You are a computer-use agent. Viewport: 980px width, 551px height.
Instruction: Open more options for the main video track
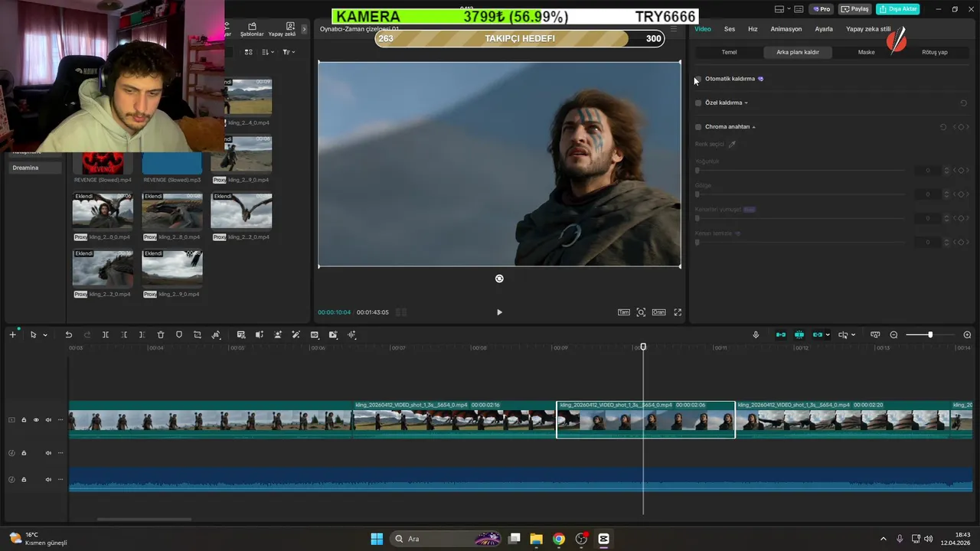60,420
